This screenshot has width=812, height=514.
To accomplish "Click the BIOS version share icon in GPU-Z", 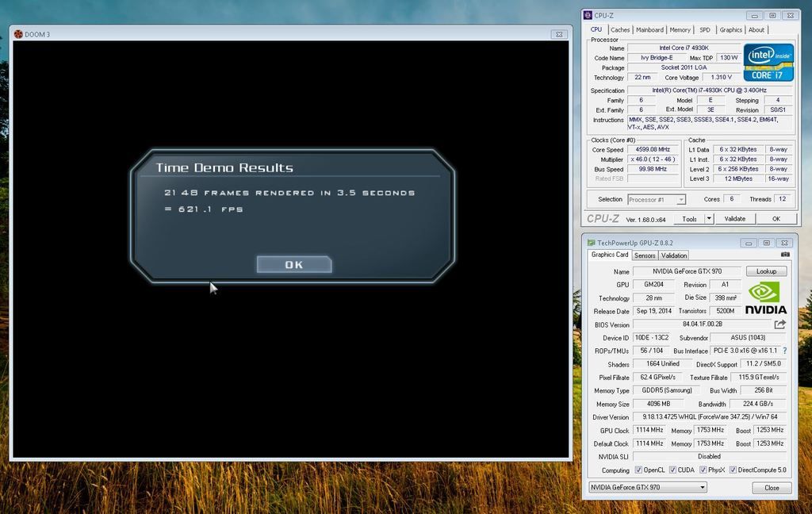I will [x=780, y=324].
